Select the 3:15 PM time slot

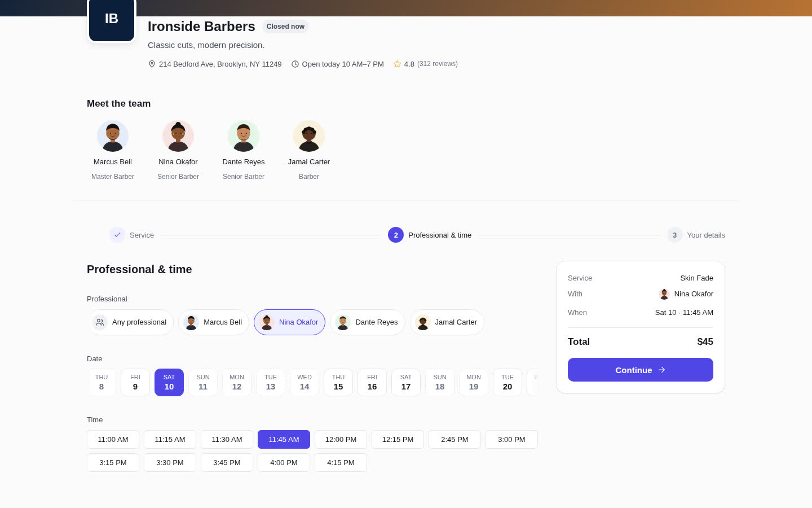[x=113, y=462]
